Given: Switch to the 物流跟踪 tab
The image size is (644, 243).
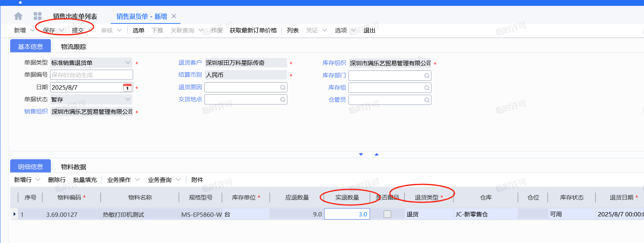Looking at the screenshot, I should point(74,47).
